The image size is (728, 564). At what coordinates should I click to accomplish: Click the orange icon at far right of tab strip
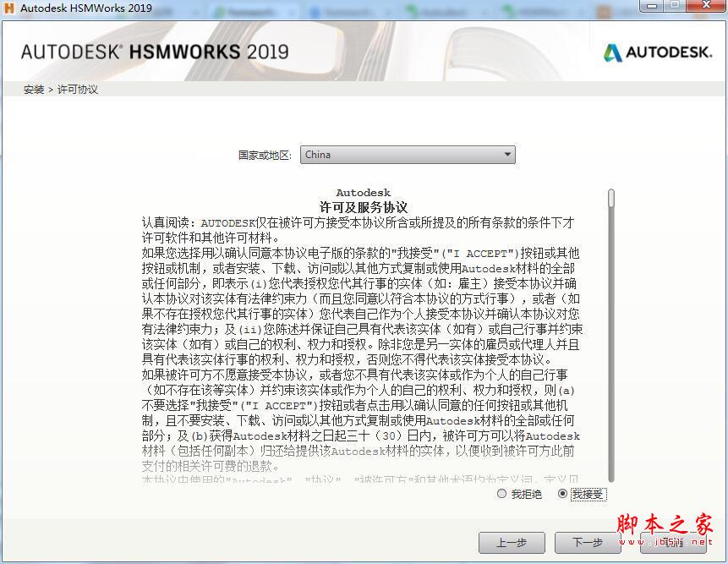pos(605,8)
